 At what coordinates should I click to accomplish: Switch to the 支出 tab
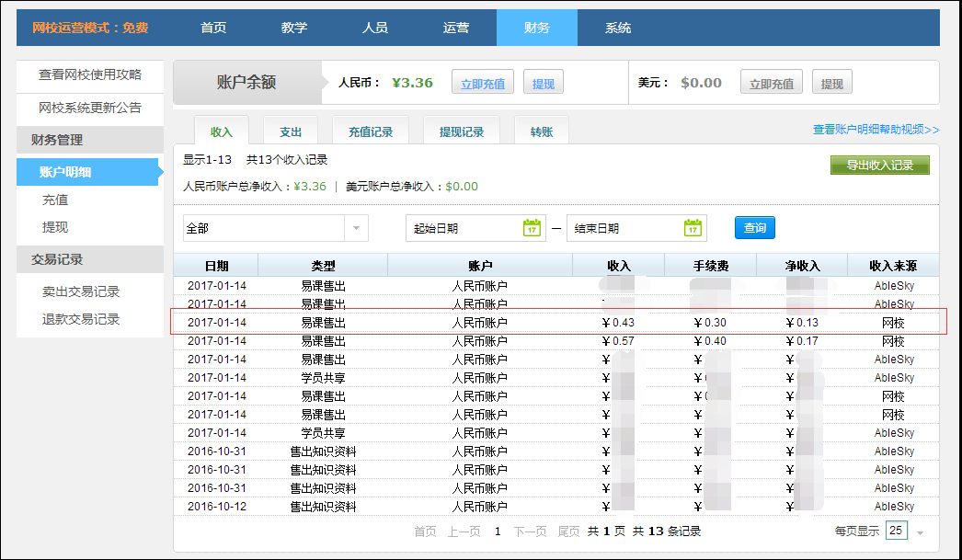click(291, 131)
